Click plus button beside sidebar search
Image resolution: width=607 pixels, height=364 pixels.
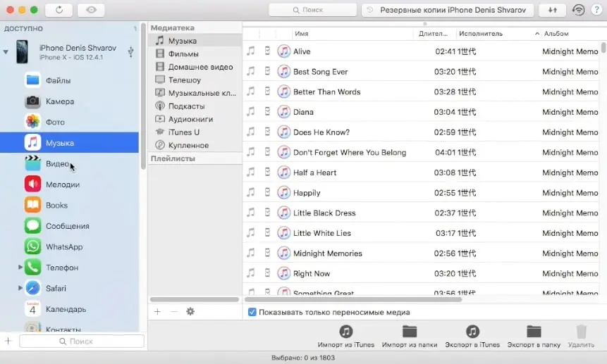(8, 341)
